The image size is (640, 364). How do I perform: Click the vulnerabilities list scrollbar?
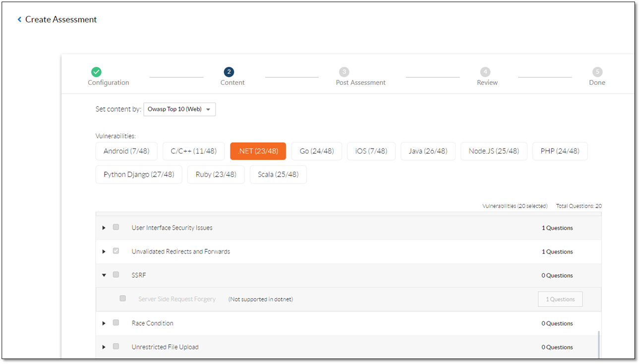[x=599, y=344]
